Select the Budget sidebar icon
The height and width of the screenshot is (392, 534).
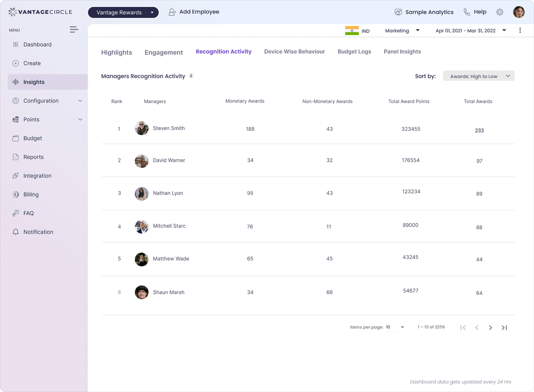[16, 138]
